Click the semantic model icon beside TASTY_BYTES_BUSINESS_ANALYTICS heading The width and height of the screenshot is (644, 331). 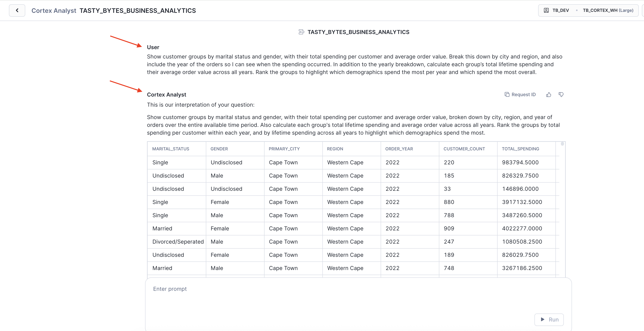point(301,32)
